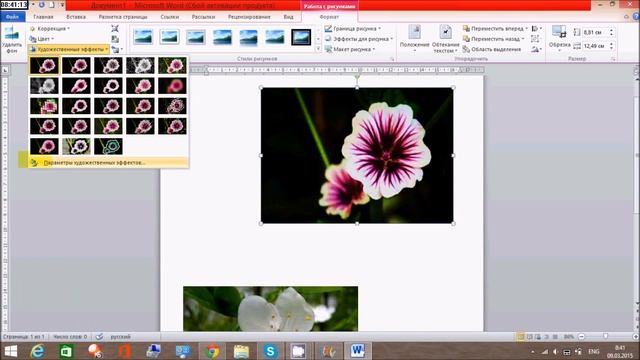Open the Граница рисунка (Picture Border) dropdown
This screenshot has height=360, width=640.
click(x=353, y=29)
